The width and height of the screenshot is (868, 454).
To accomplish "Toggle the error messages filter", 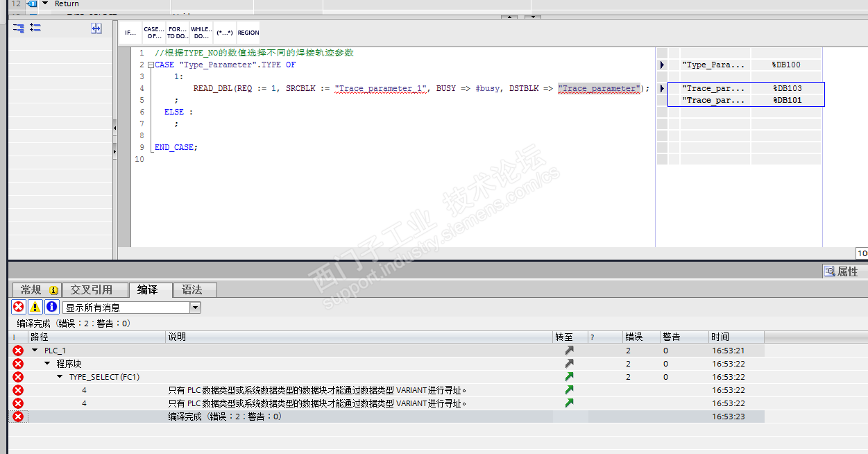I will (19, 307).
